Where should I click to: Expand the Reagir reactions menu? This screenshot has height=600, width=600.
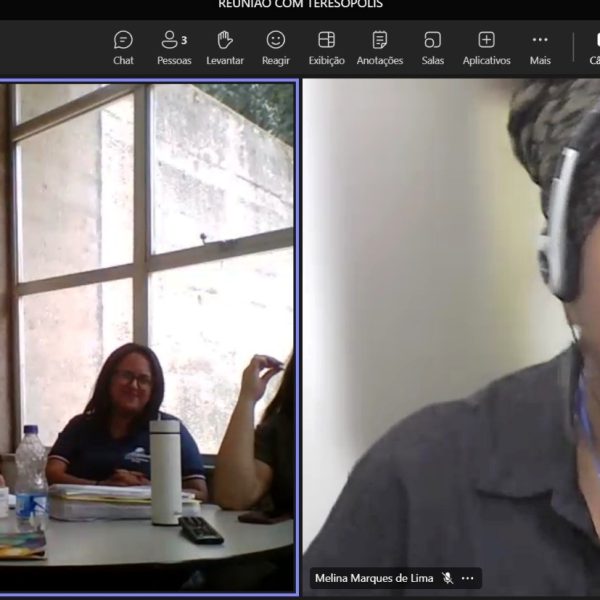[276, 47]
